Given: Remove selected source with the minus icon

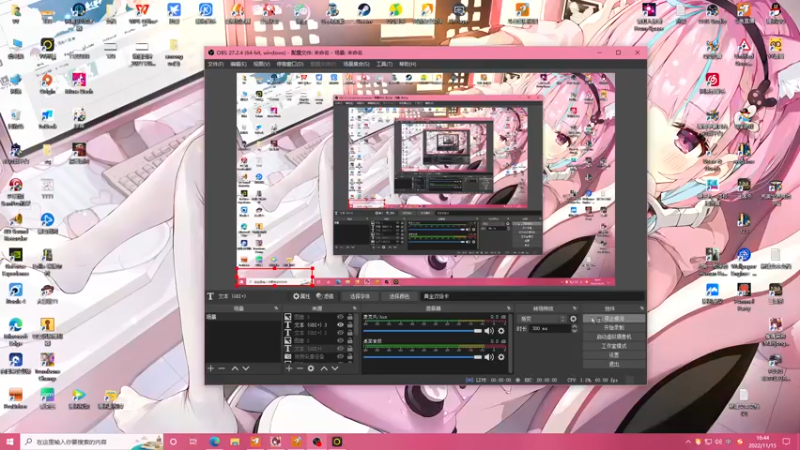Looking at the screenshot, I should coord(299,368).
